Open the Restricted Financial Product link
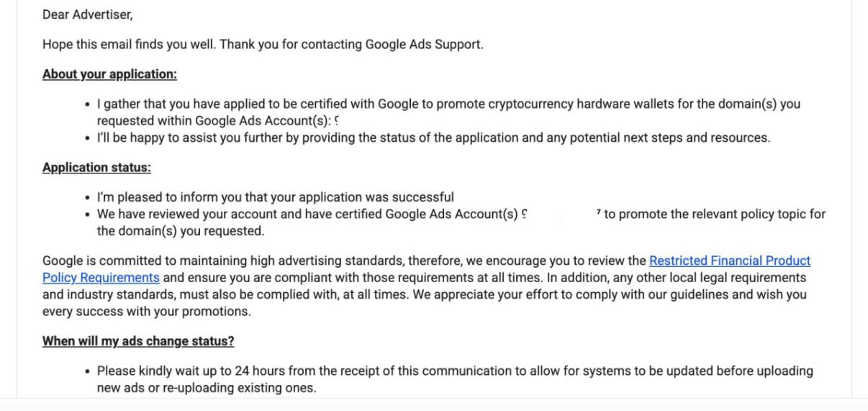The image size is (868, 411). (730, 261)
